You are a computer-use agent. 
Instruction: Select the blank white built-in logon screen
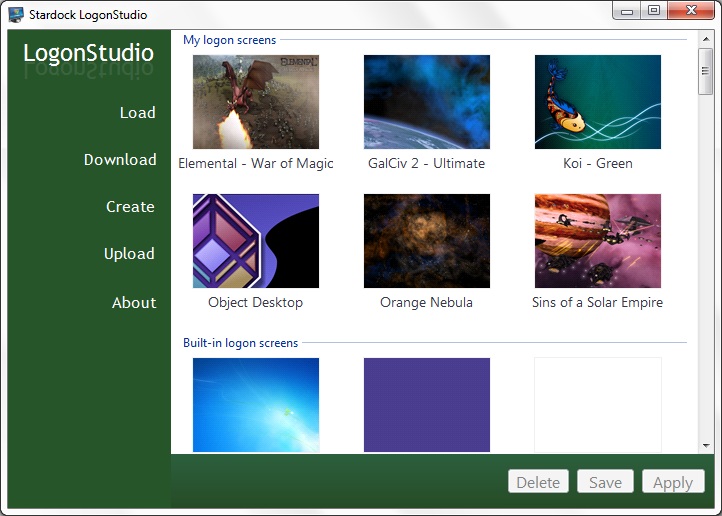598,405
